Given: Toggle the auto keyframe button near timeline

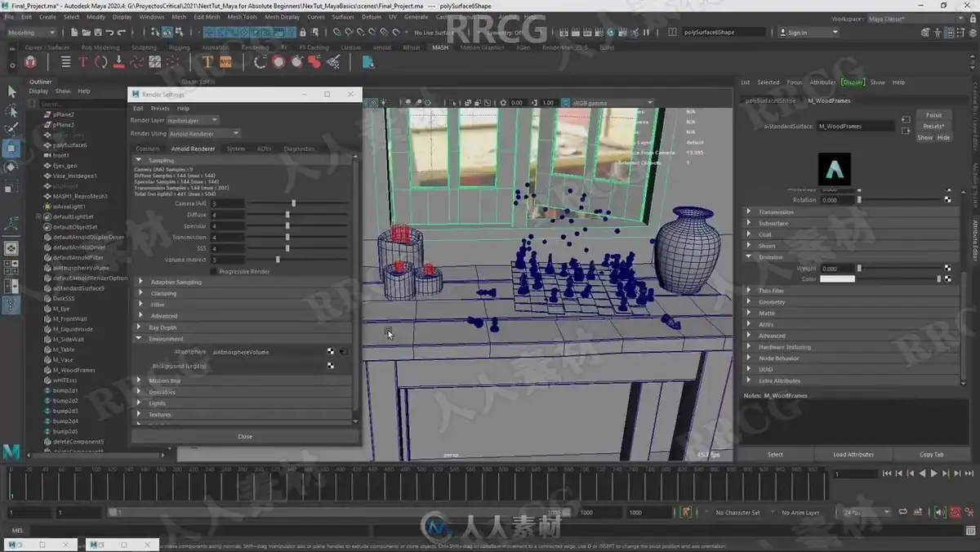Looking at the screenshot, I should pyautogui.click(x=955, y=513).
